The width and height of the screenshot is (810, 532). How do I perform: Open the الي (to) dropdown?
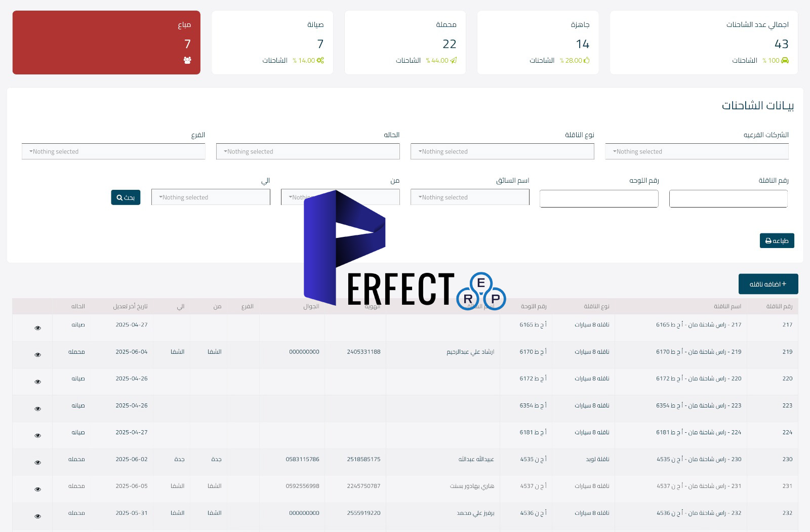(211, 197)
